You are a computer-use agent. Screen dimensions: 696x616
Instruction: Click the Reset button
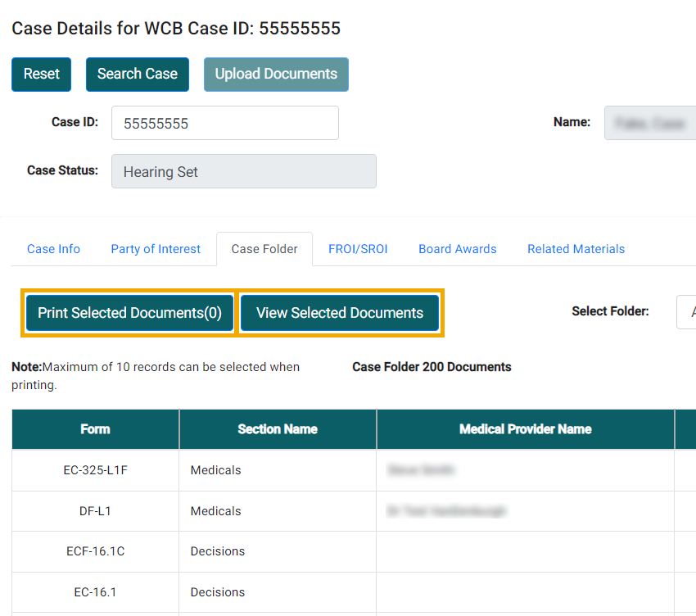click(41, 74)
